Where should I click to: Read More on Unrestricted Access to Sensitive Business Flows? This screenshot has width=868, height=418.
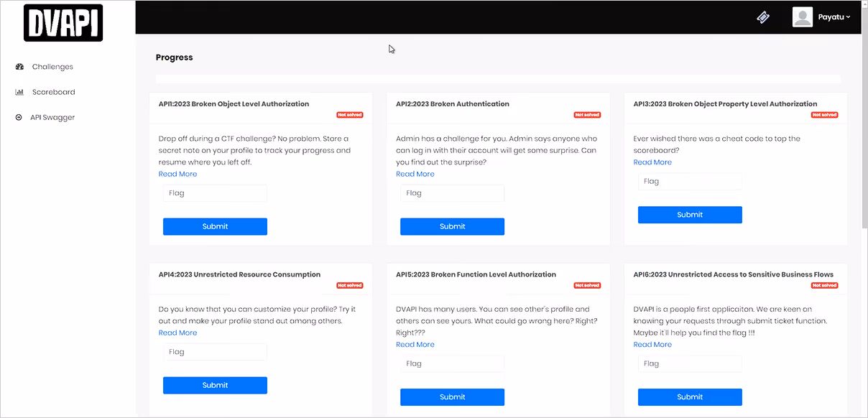coord(652,344)
